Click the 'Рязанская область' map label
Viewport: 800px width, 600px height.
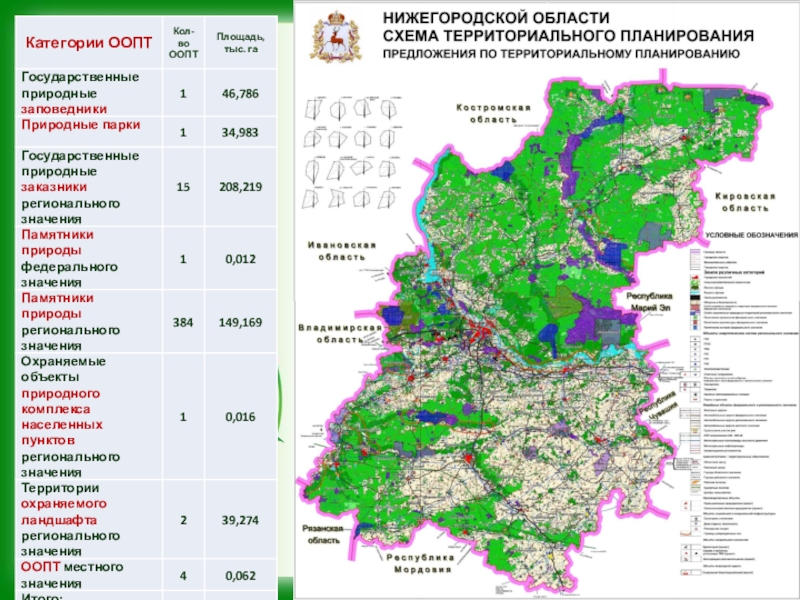tap(323, 534)
